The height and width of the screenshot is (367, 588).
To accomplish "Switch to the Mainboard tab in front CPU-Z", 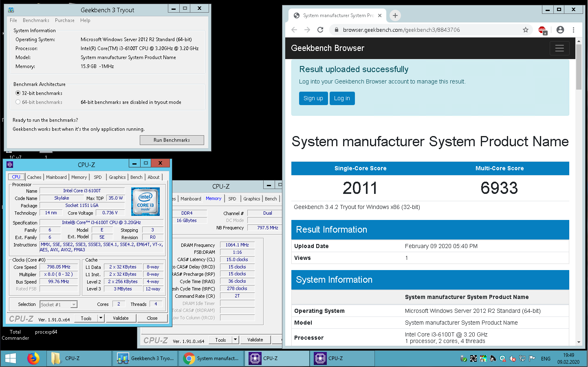I will tap(56, 177).
